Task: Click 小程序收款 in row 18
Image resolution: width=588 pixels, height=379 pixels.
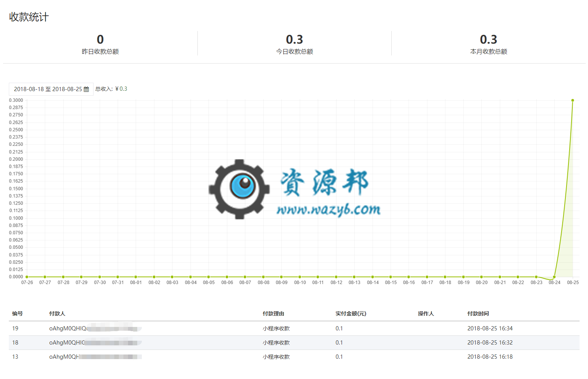Action: 276,343
